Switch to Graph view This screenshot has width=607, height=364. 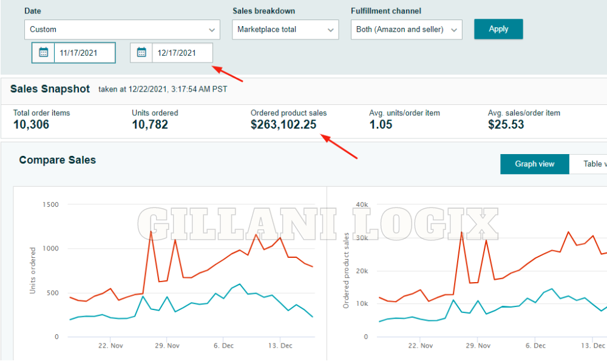(x=534, y=164)
